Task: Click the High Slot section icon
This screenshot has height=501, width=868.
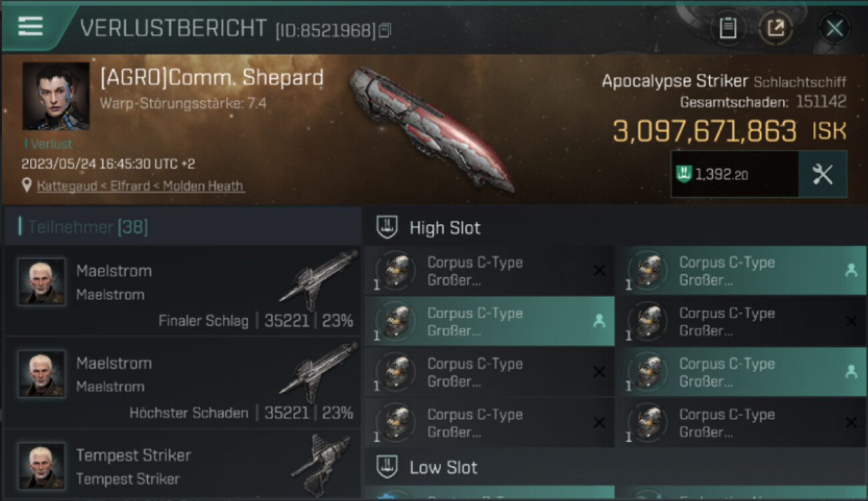Action: 388,227
